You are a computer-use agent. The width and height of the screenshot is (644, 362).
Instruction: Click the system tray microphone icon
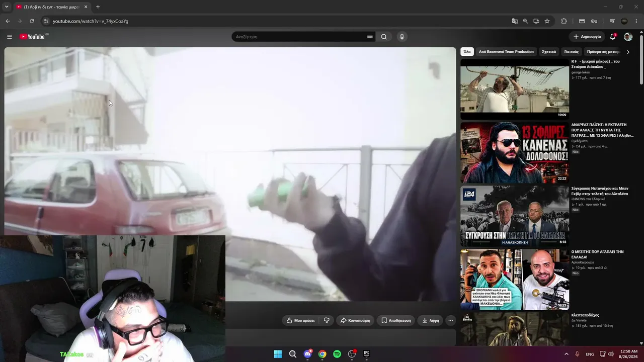click(577, 354)
